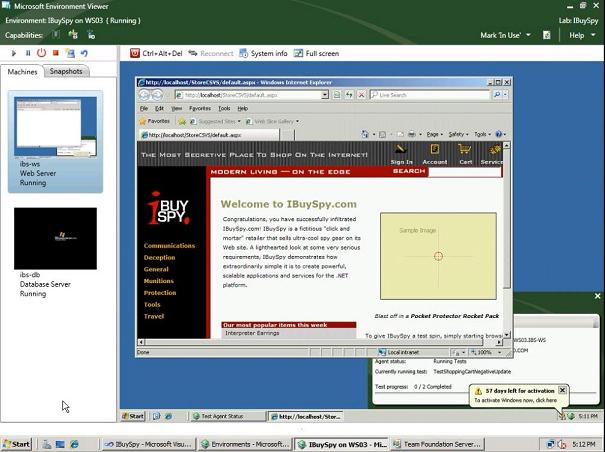This screenshot has width=605, height=452.
Task: Select the ibs-db Database Server thumbnail
Action: 55,241
